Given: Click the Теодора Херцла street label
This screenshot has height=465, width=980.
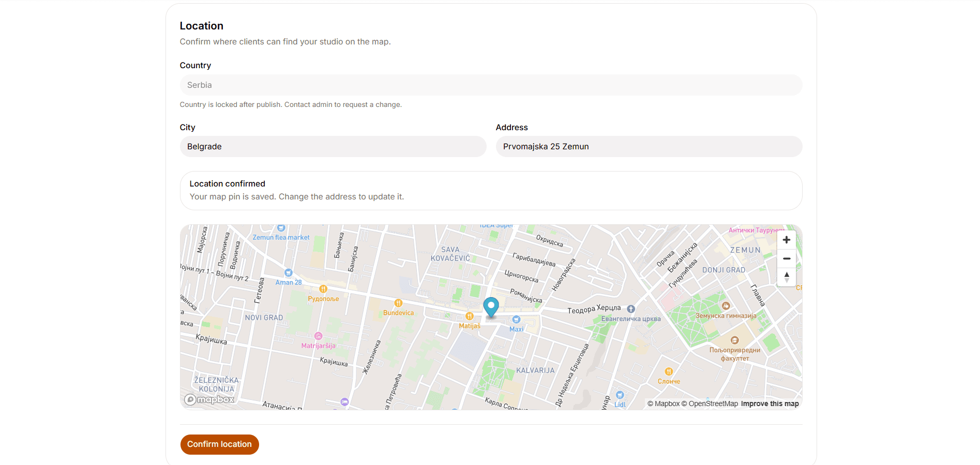Looking at the screenshot, I should (594, 309).
